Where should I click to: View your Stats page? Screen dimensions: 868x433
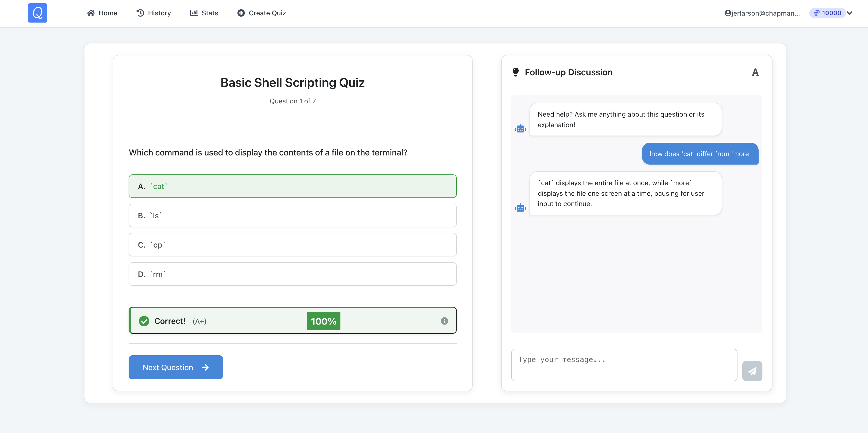pyautogui.click(x=204, y=13)
